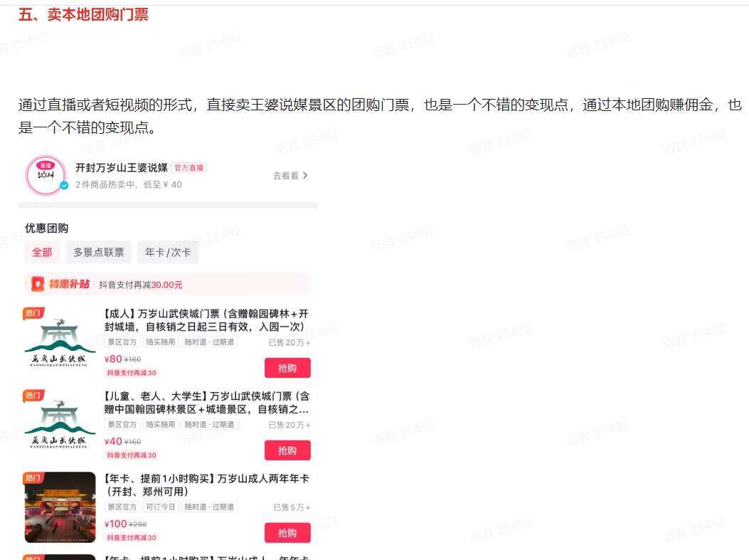Open the night-view thumbnail of the two-year card
Image resolution: width=749 pixels, height=560 pixels.
[x=60, y=508]
